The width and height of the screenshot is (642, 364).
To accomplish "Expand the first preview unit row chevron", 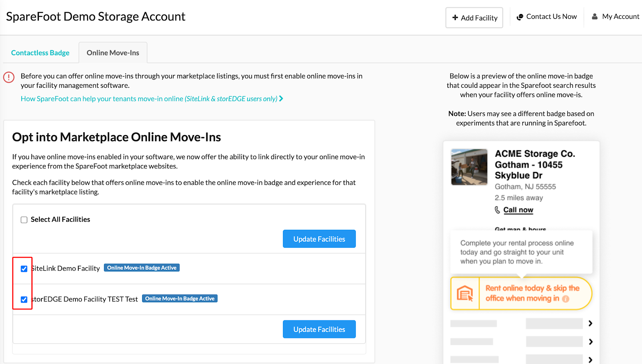I will tap(590, 323).
